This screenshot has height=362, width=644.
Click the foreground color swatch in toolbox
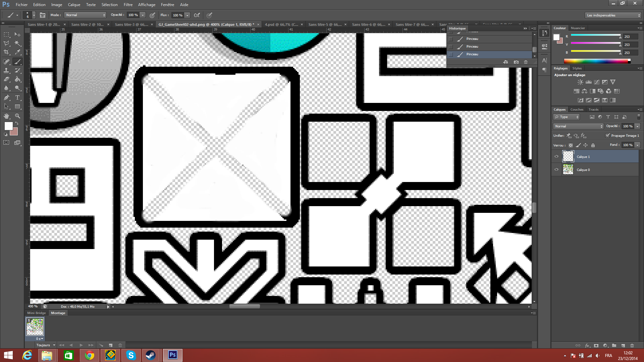8,126
